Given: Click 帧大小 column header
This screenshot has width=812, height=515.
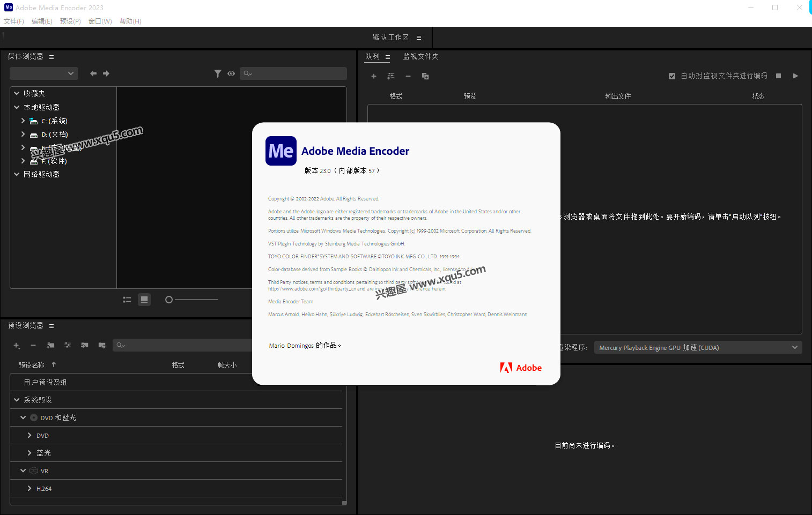Looking at the screenshot, I should (x=227, y=365).
